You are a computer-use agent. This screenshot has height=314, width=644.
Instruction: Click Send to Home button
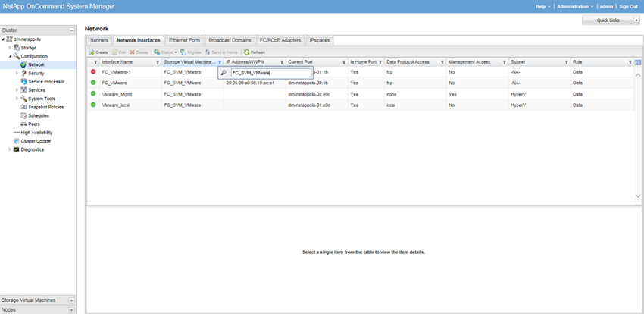[x=221, y=52]
